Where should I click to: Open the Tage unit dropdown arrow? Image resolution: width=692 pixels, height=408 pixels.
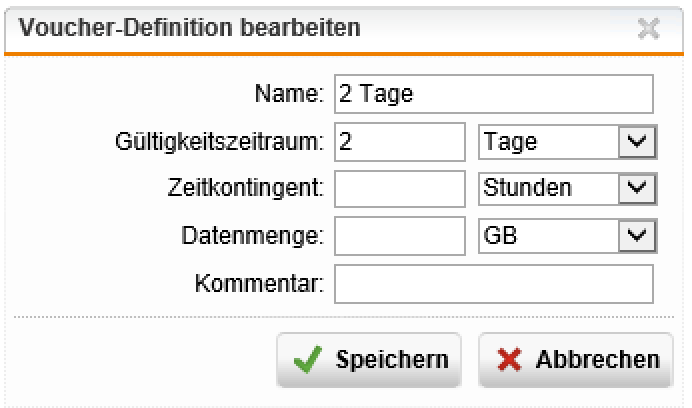pos(636,142)
